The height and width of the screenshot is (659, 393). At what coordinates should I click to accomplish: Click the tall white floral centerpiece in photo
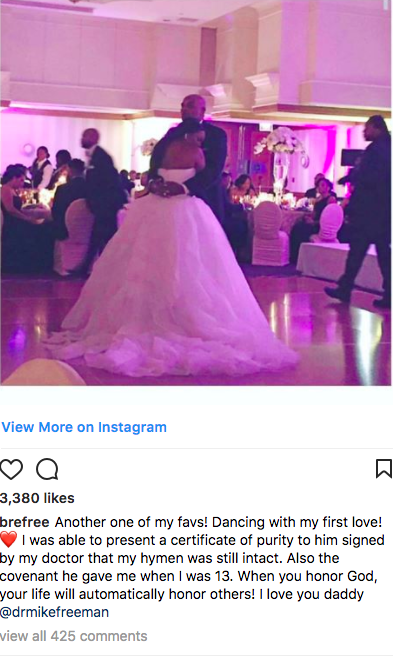point(281,160)
